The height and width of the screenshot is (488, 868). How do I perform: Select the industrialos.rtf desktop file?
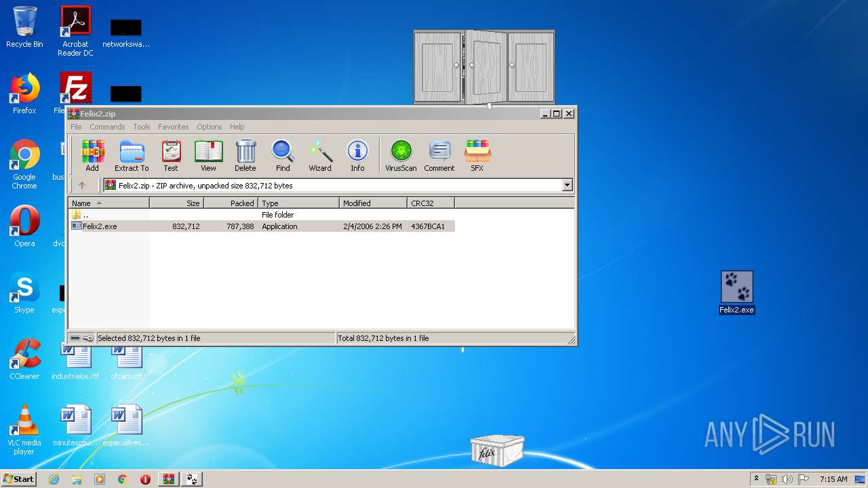[x=75, y=364]
